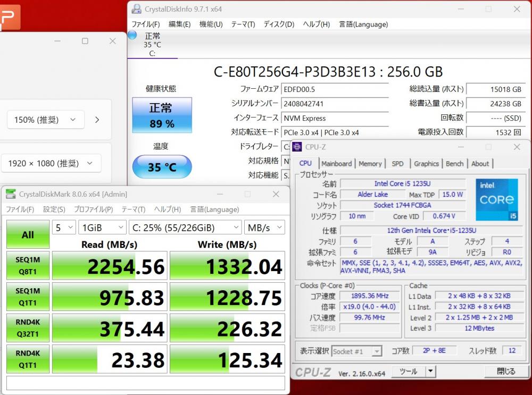The image size is (532, 395).
Task: Click the 2254.56 read result cell
Action: (x=110, y=266)
